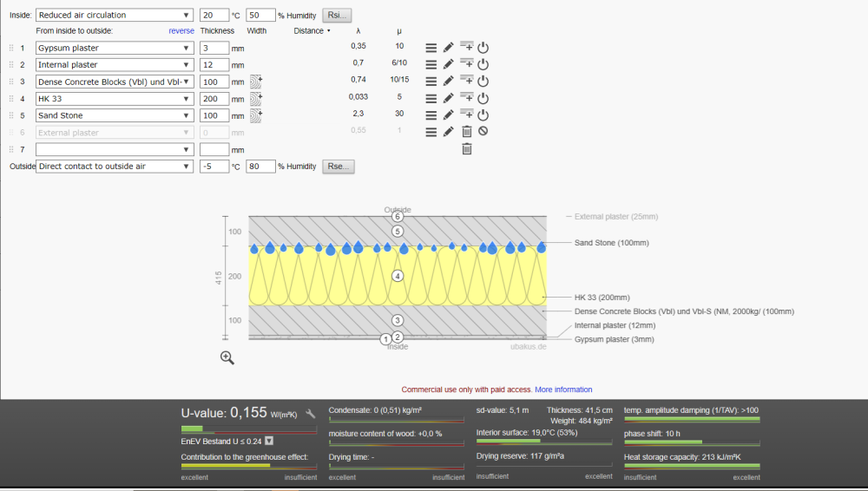Disable Internal plaster layer via power icon
Screen dimensions: 868x491
pyautogui.click(x=483, y=64)
